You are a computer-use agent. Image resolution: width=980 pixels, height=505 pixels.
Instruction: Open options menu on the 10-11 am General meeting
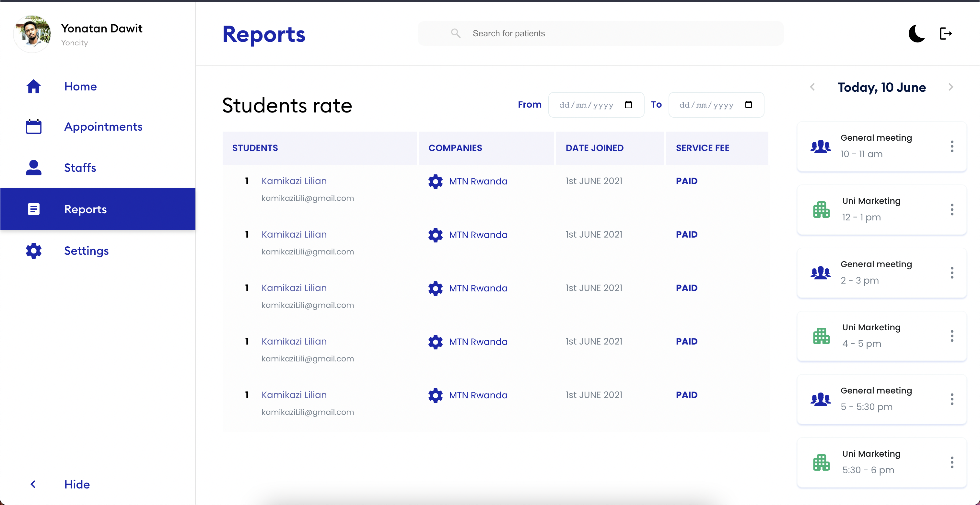(x=952, y=146)
